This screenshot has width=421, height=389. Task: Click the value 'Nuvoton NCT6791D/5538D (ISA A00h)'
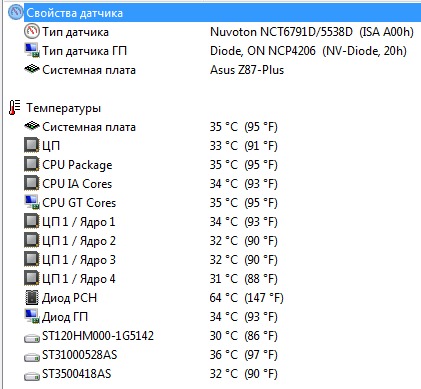[x=312, y=32]
